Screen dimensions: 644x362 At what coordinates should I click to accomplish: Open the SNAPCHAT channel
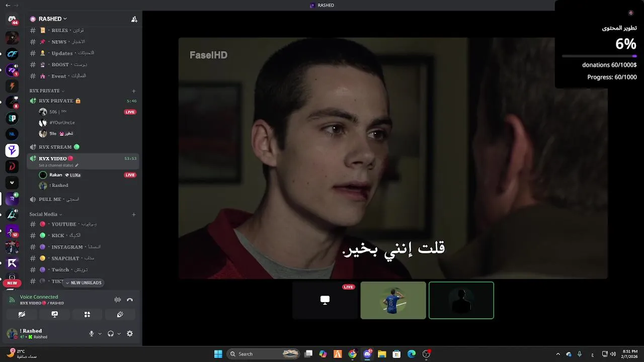point(83,258)
